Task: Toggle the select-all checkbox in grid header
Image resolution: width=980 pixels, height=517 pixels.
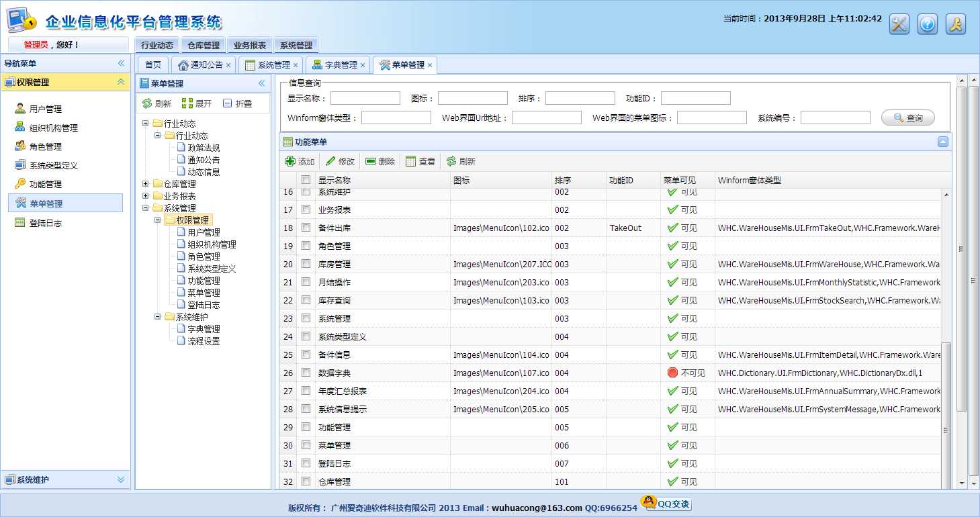Action: (306, 180)
